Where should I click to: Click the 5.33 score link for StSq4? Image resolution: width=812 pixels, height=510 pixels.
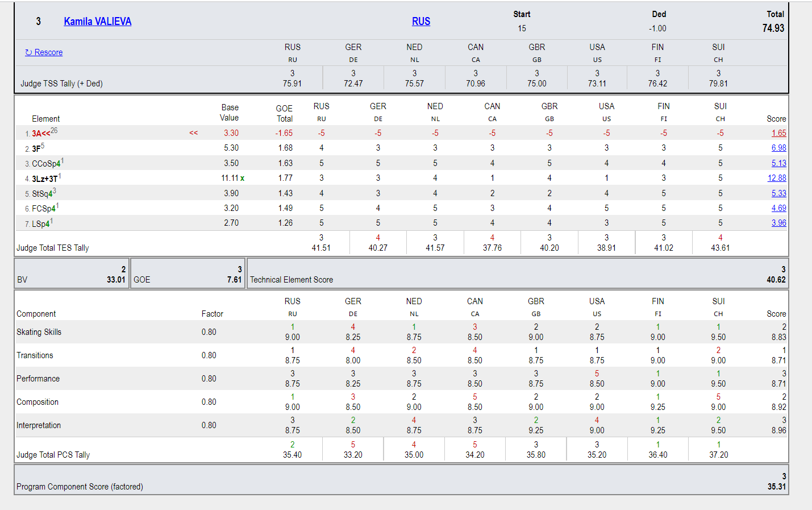click(x=778, y=193)
